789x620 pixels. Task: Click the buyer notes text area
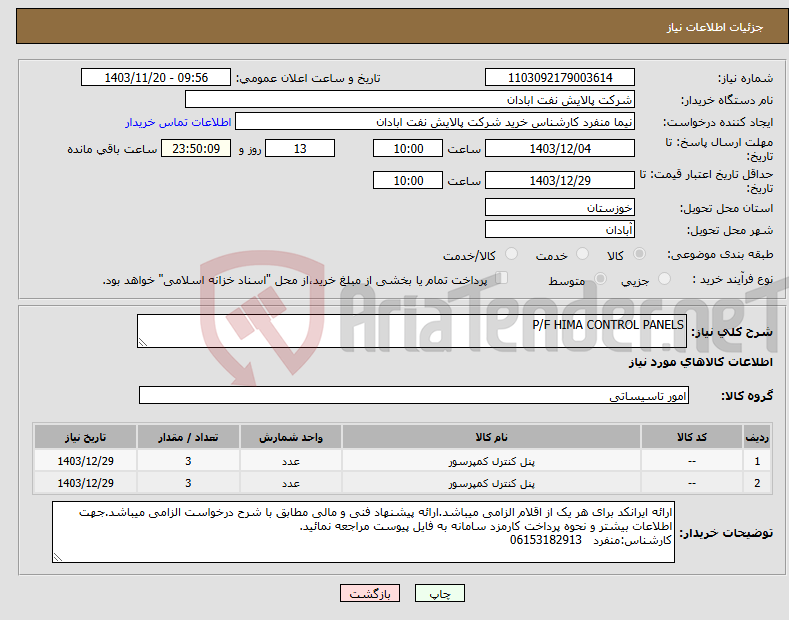pos(363,532)
